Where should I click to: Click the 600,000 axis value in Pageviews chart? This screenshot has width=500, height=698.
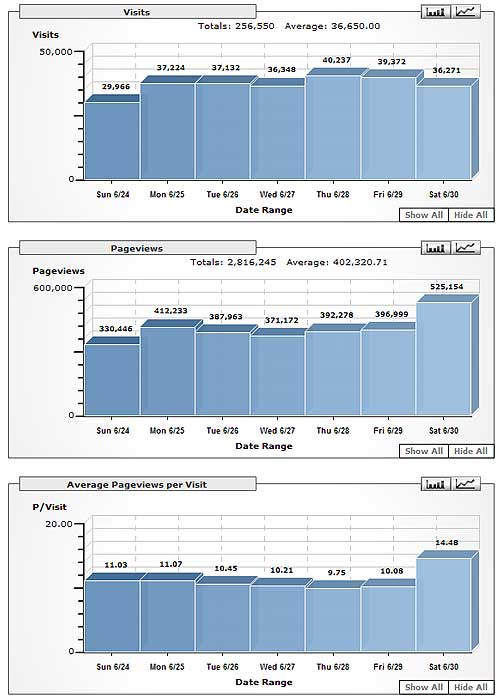pyautogui.click(x=53, y=288)
